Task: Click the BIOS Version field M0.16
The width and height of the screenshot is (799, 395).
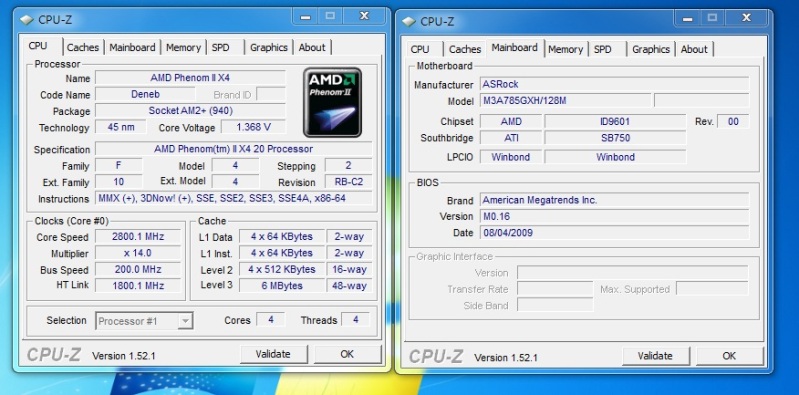Action: click(615, 217)
